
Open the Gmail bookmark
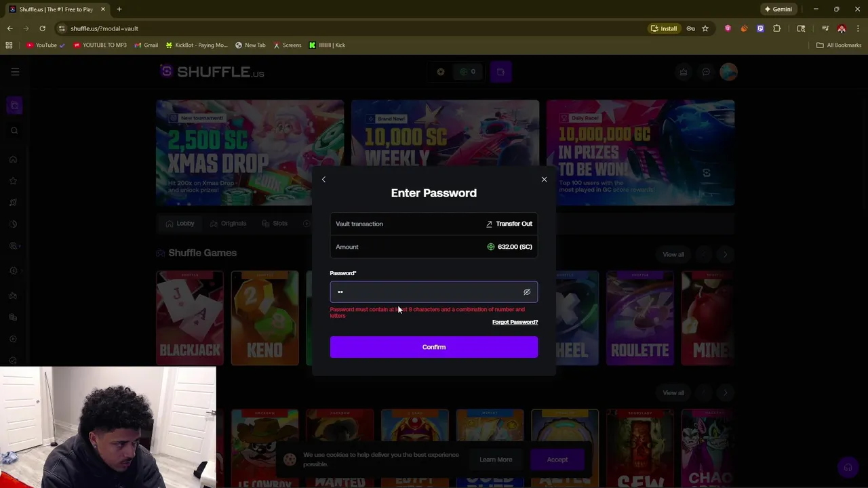(x=146, y=45)
